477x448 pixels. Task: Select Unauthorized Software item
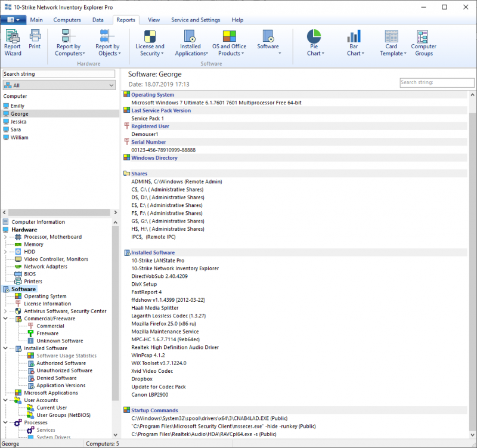(64, 370)
